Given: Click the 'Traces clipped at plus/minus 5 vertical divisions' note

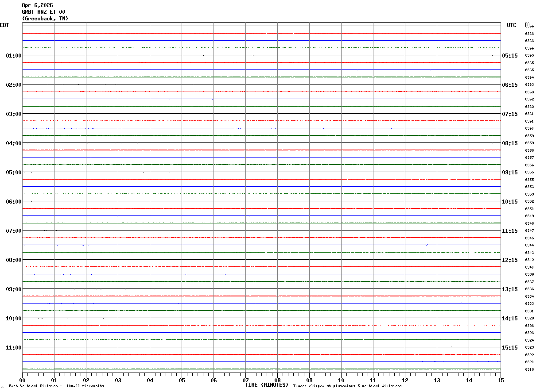Looking at the screenshot, I should (347, 386).
